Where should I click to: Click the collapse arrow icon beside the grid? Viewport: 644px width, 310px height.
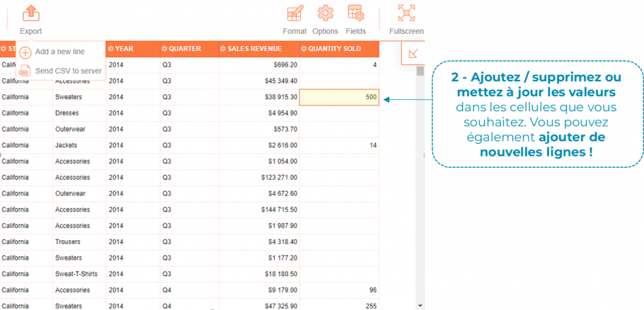click(x=413, y=53)
